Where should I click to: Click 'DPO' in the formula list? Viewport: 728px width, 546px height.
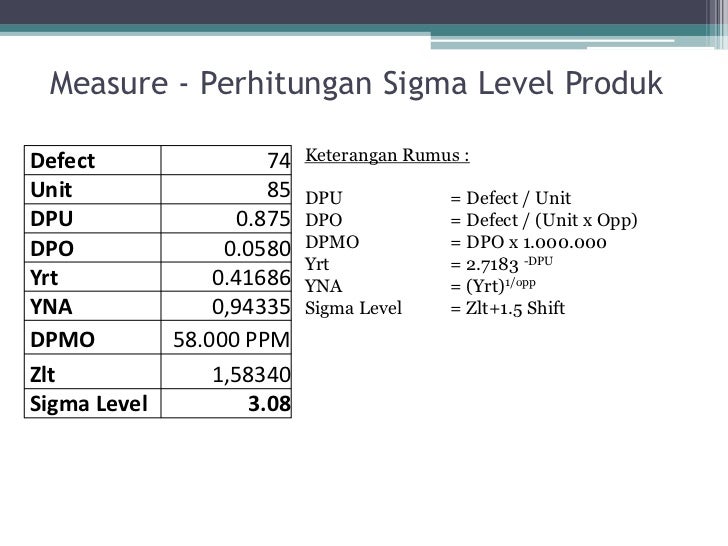click(x=324, y=220)
